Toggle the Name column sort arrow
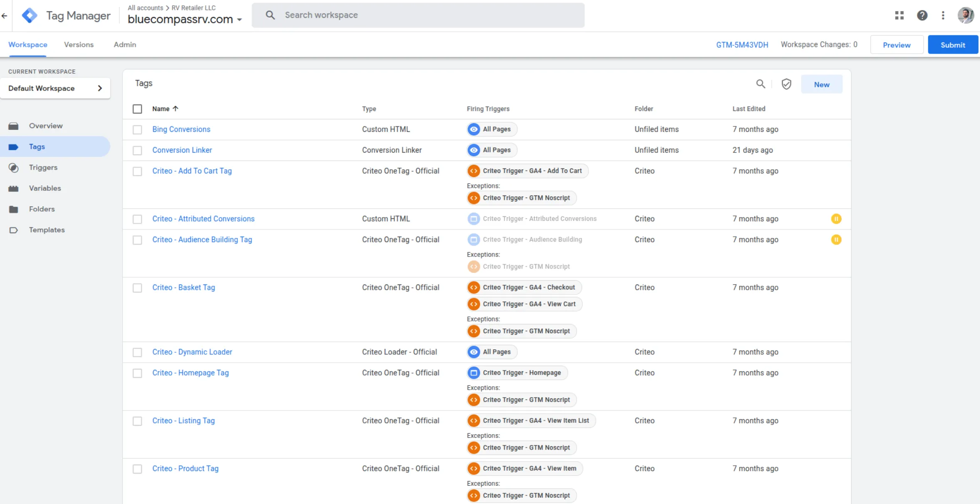The height and width of the screenshot is (504, 980). [x=175, y=109]
